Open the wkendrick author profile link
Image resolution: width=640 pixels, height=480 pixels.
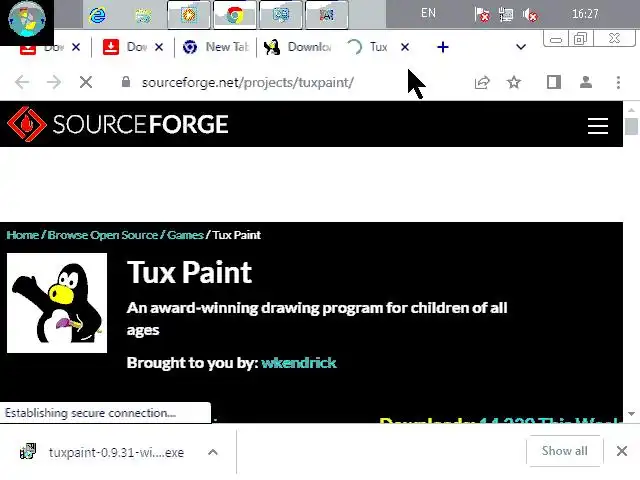pos(299,363)
